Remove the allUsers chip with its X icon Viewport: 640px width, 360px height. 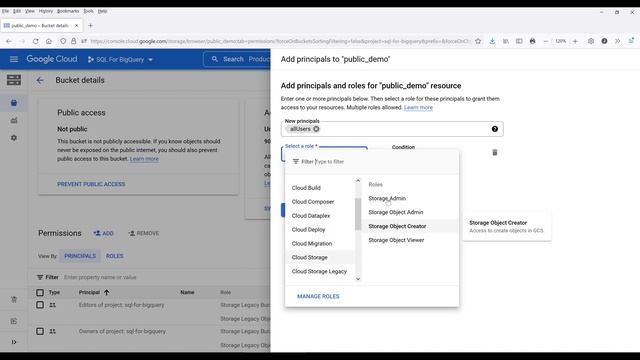click(x=316, y=129)
